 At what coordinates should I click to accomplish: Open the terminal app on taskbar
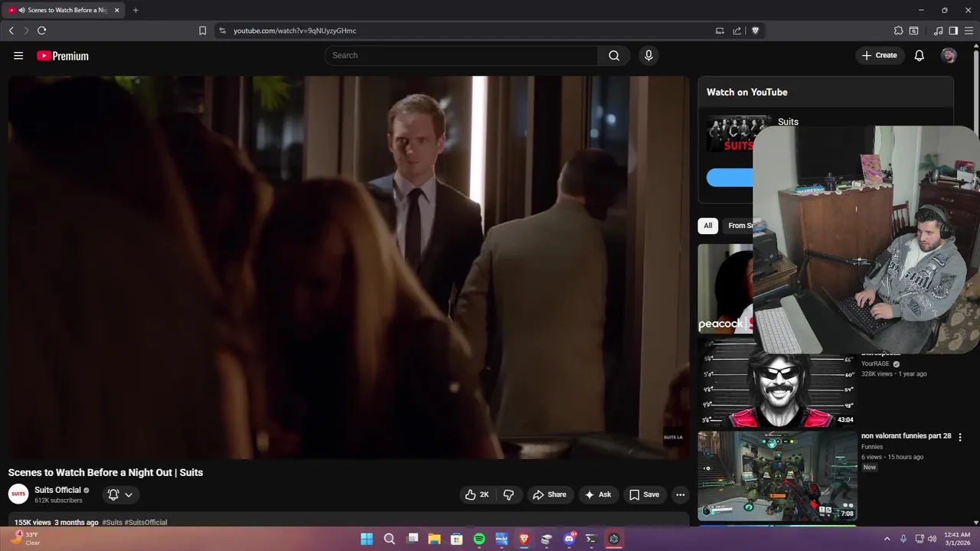[591, 539]
